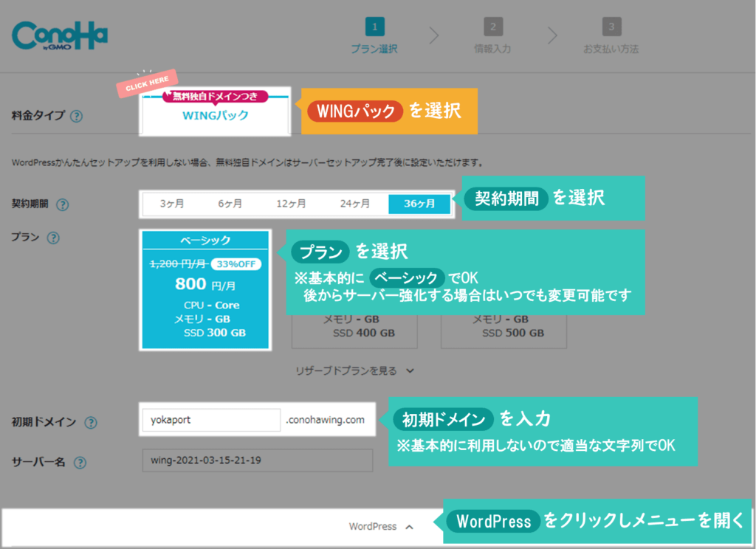The width and height of the screenshot is (756, 549).
Task: Open help icon beside サーバー名
Action: point(80,463)
